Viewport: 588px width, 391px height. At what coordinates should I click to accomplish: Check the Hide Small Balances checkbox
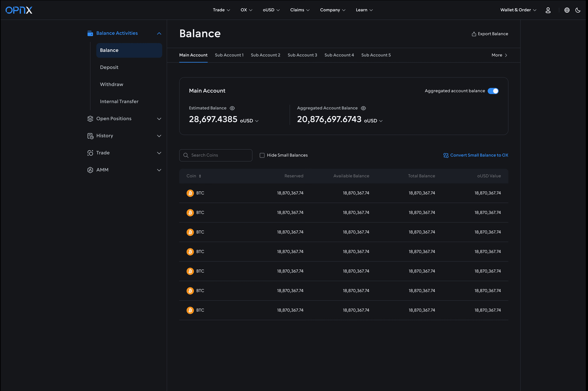click(262, 155)
